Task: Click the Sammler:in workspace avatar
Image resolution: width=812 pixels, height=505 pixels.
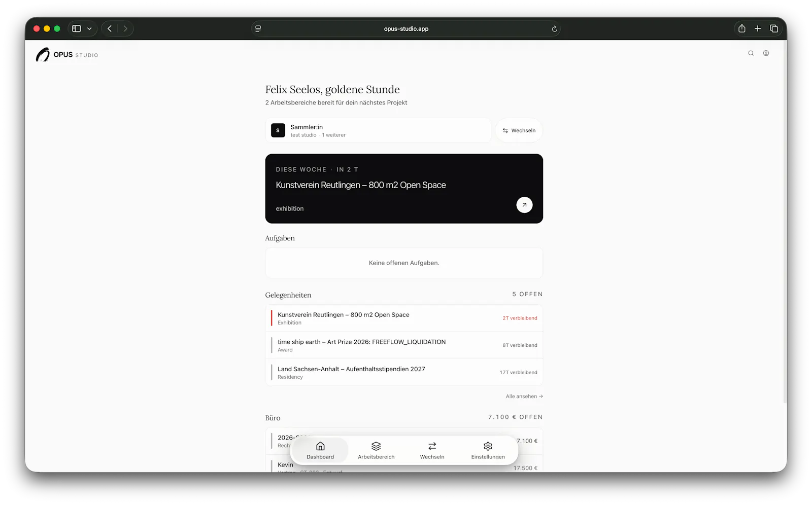Action: (x=278, y=130)
